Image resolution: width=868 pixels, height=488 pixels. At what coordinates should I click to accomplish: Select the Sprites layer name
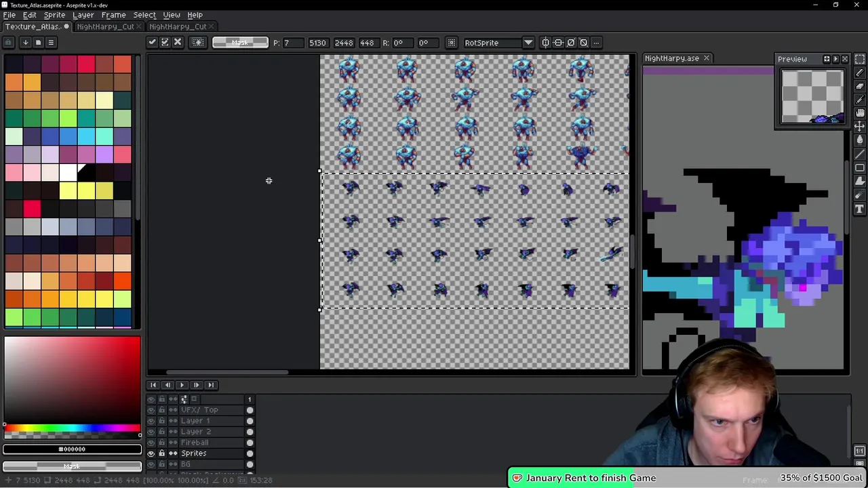pyautogui.click(x=194, y=453)
